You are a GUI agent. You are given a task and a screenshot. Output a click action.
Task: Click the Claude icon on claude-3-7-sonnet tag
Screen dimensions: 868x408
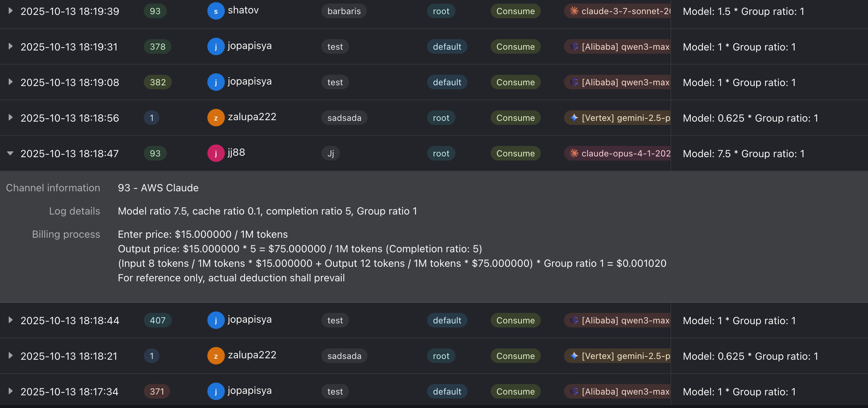point(574,11)
